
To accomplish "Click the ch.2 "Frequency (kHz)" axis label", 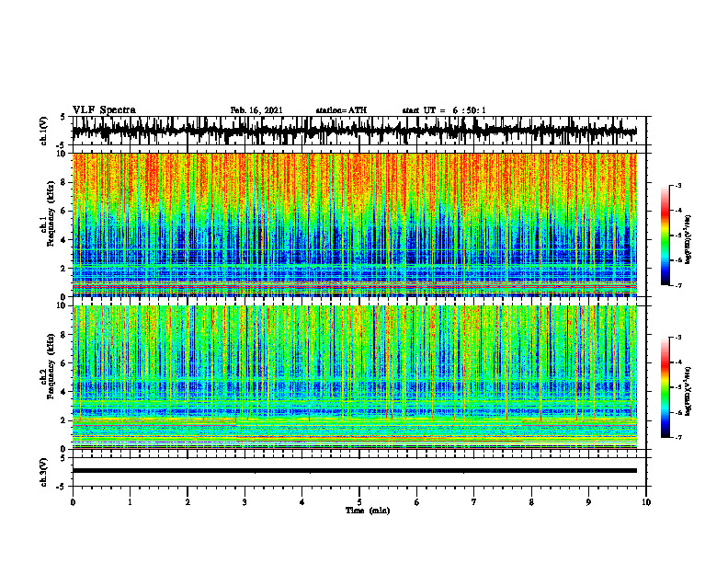I will (x=51, y=366).
